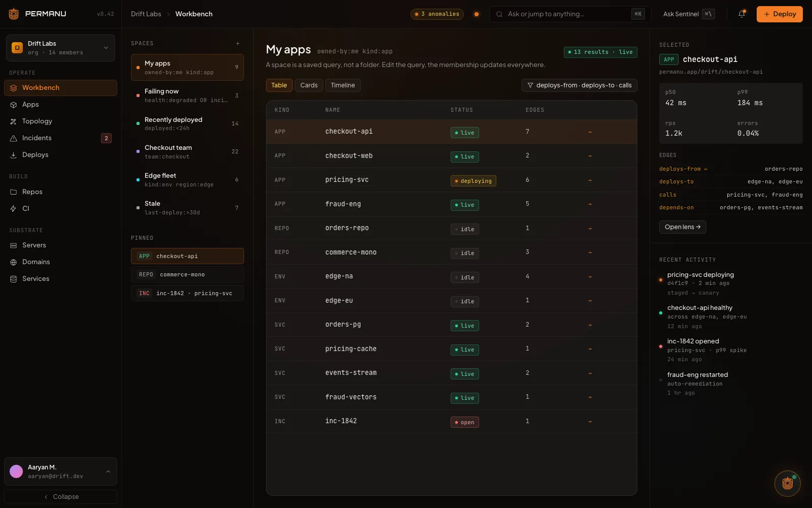812x508 pixels.
Task: Open the deploys-from edge filter dropdown
Action: click(579, 85)
